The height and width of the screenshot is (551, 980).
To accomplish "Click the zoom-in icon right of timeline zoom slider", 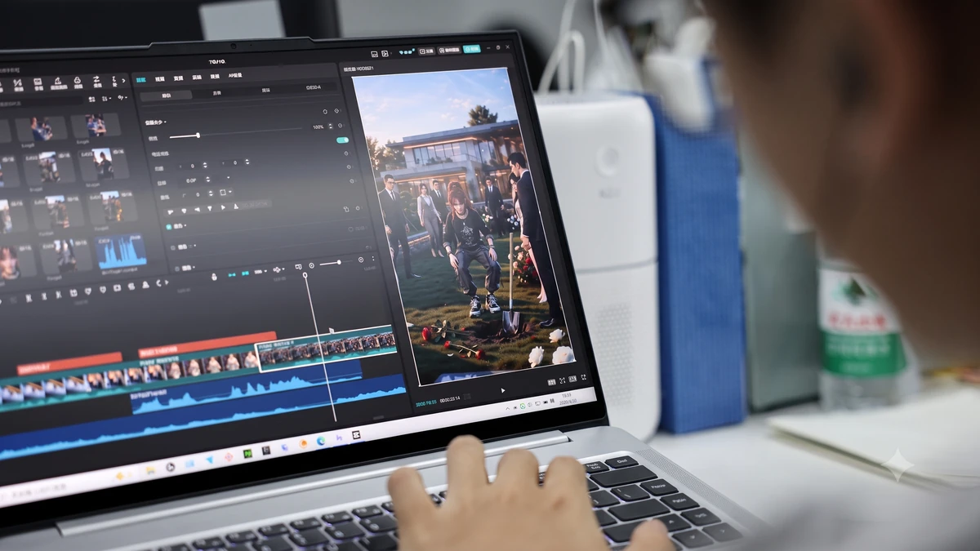I will pos(361,260).
